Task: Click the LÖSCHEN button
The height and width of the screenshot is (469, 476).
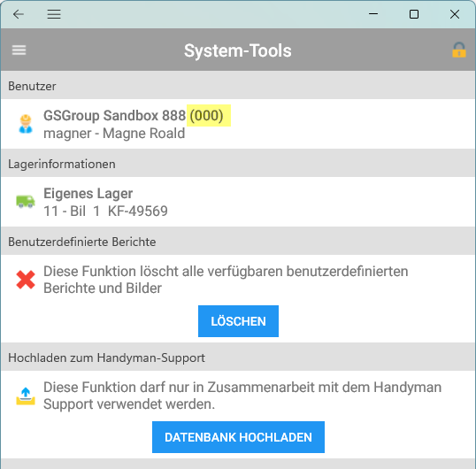Action: coord(238,321)
